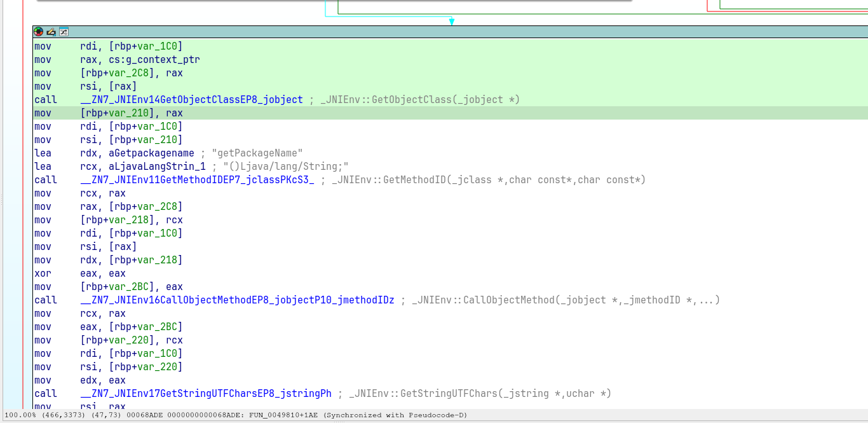Screen dimensions: 868x423
Task: Select the g_context_ptr global reference
Action: tap(164, 59)
